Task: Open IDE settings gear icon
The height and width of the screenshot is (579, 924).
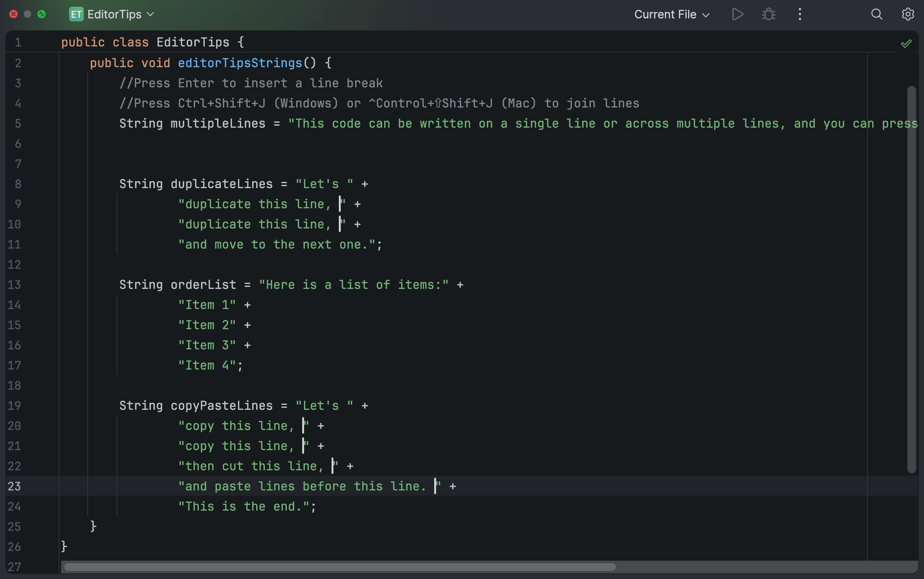Action: click(908, 15)
